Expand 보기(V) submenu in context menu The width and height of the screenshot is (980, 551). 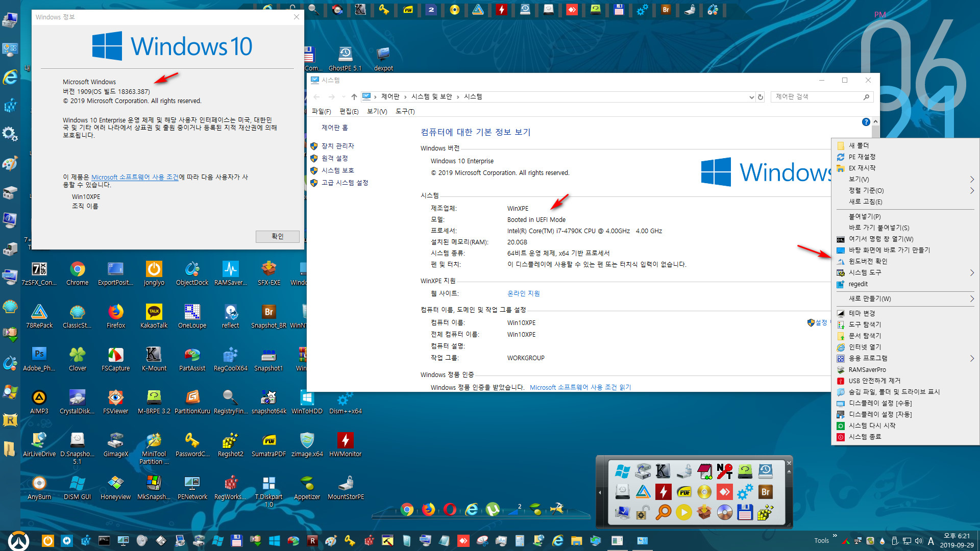905,179
